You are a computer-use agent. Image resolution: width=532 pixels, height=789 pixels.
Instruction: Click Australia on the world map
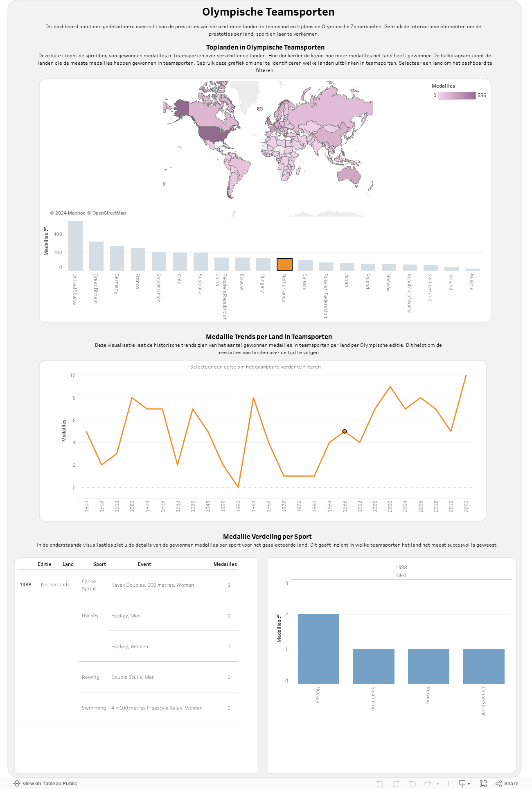tap(349, 175)
